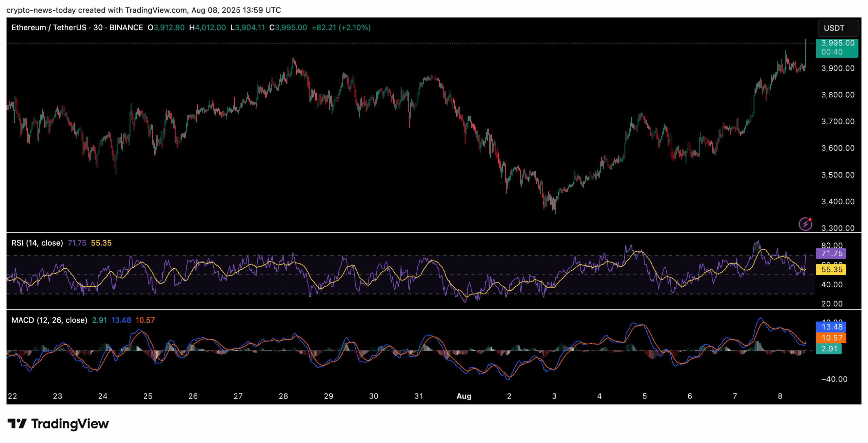The height and width of the screenshot is (443, 868).
Task: Click the −40.00 MACD axis label
Action: [x=834, y=379]
